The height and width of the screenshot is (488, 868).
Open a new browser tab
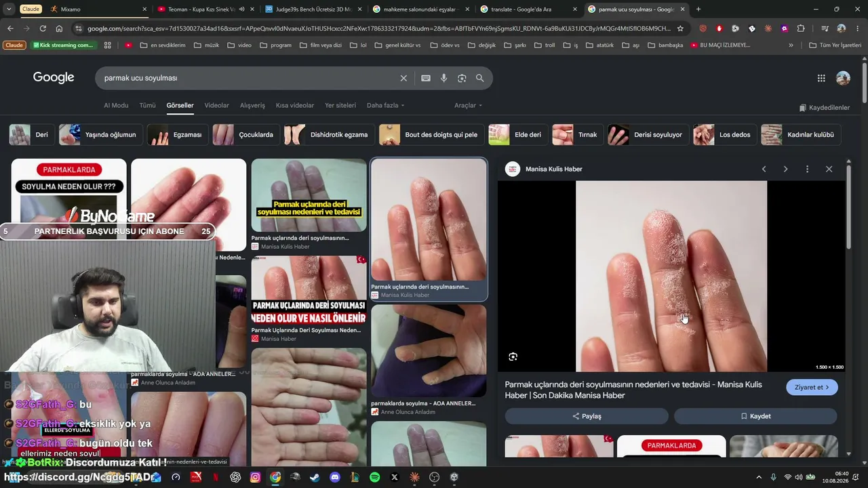click(698, 9)
